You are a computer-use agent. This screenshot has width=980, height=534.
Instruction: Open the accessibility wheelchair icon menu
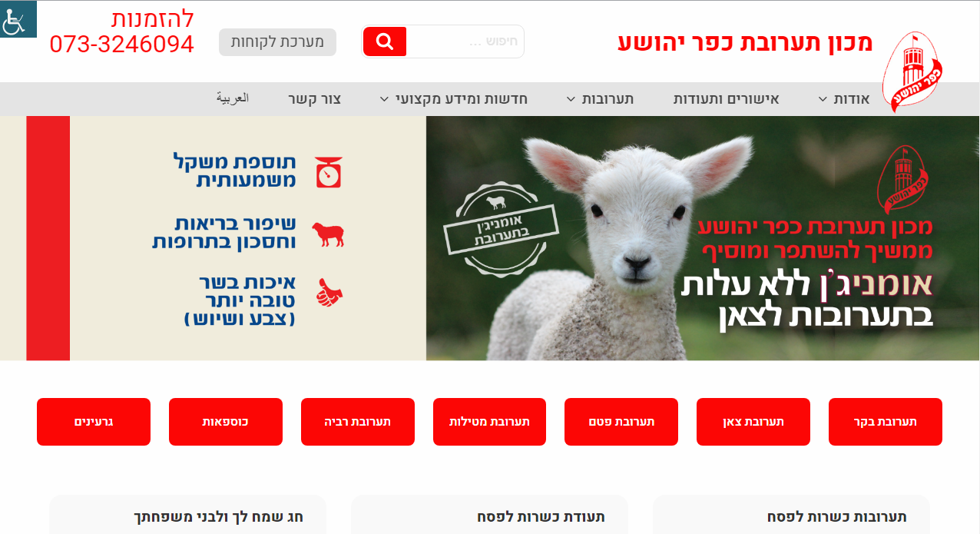[x=17, y=19]
